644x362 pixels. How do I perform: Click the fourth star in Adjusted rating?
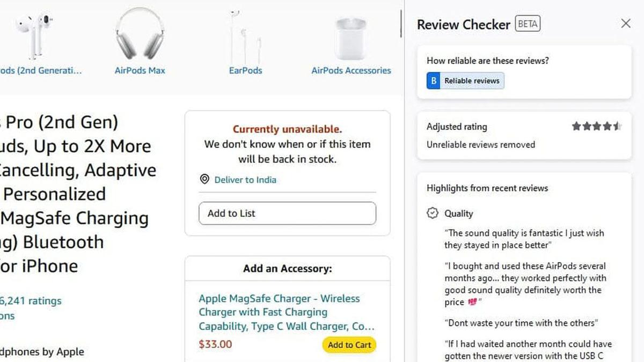tap(607, 126)
